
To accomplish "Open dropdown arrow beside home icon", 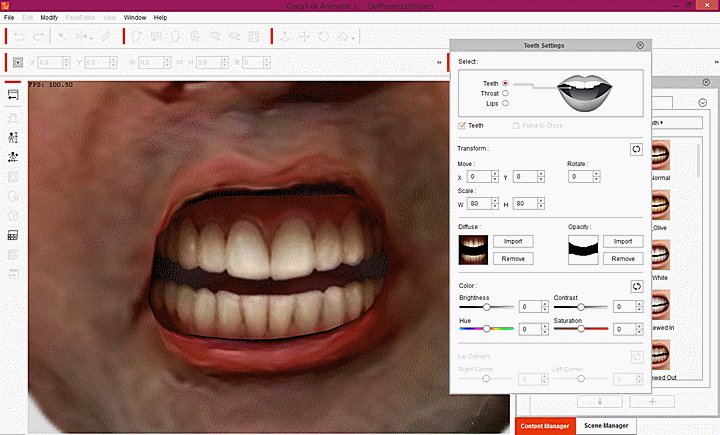I will 353,38.
